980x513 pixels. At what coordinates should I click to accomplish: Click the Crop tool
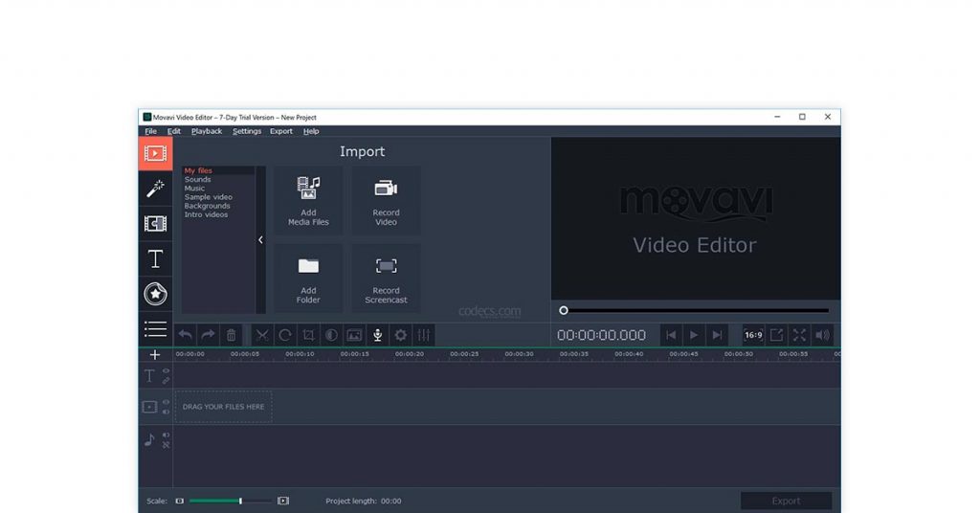pyautogui.click(x=308, y=335)
